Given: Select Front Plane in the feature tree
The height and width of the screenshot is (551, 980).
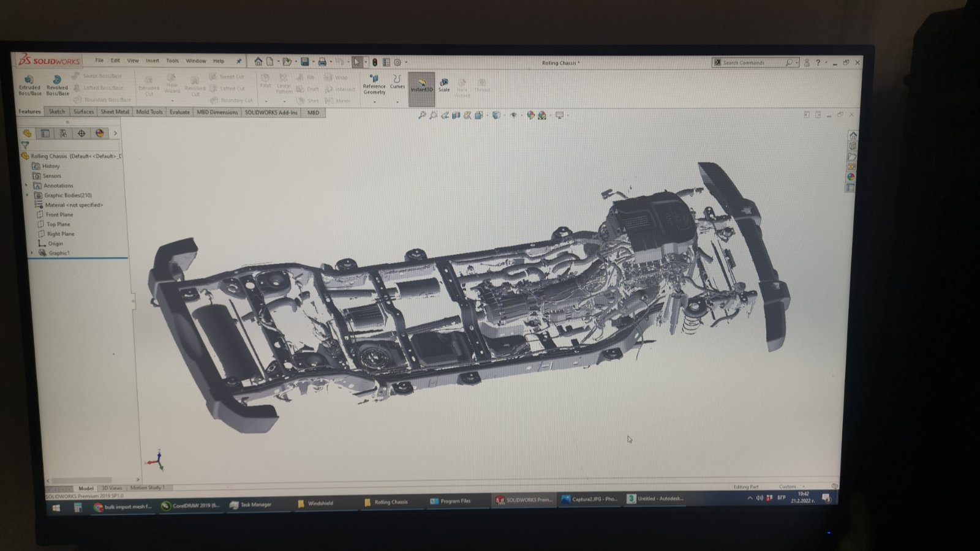Looking at the screenshot, I should [59, 215].
